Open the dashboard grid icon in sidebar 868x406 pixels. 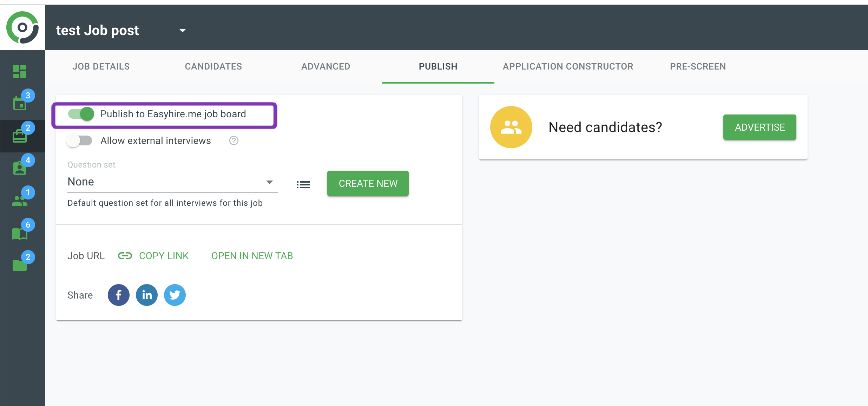click(20, 72)
